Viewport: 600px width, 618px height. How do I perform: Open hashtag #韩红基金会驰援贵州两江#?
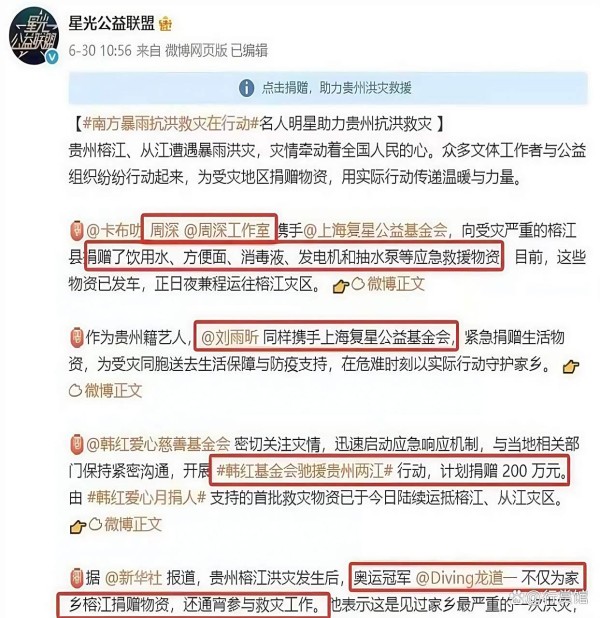pyautogui.click(x=305, y=471)
